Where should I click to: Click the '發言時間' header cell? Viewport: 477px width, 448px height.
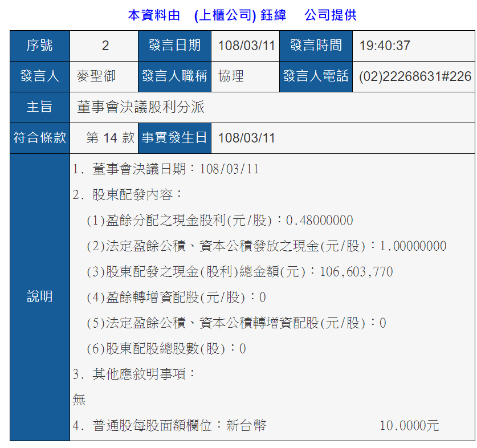[316, 46]
